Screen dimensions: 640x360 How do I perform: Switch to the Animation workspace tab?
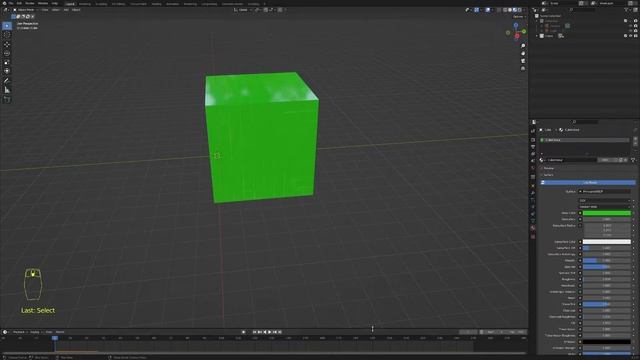pyautogui.click(x=172, y=4)
